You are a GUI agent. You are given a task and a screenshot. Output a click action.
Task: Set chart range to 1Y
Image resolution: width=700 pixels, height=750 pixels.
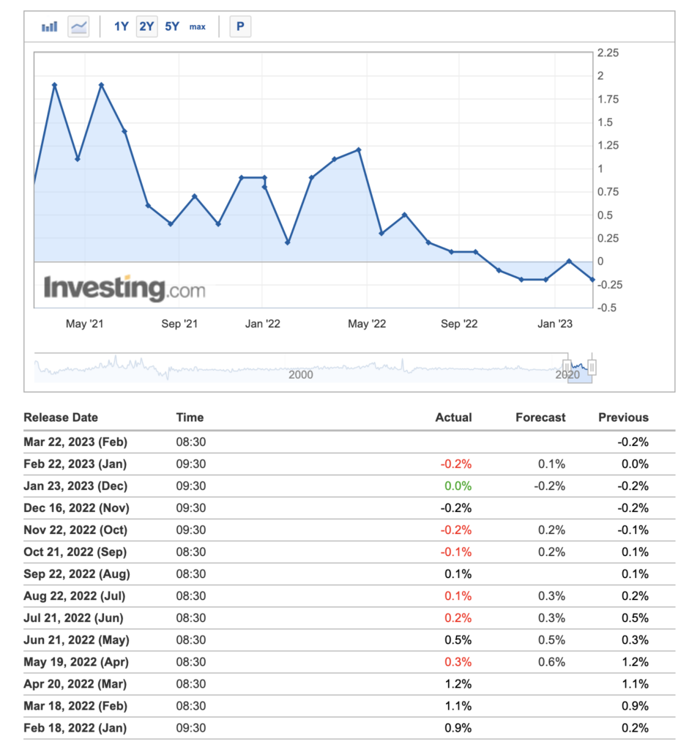click(121, 27)
